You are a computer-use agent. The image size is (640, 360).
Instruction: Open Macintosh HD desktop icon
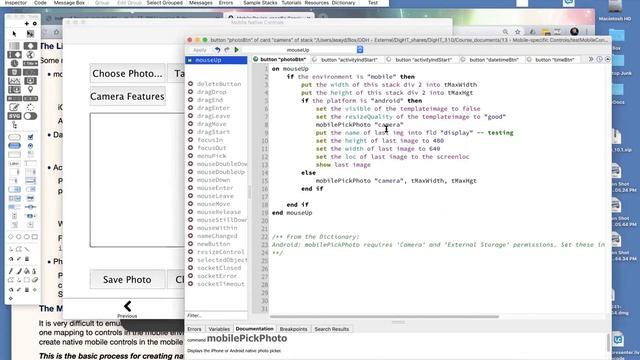point(615,11)
